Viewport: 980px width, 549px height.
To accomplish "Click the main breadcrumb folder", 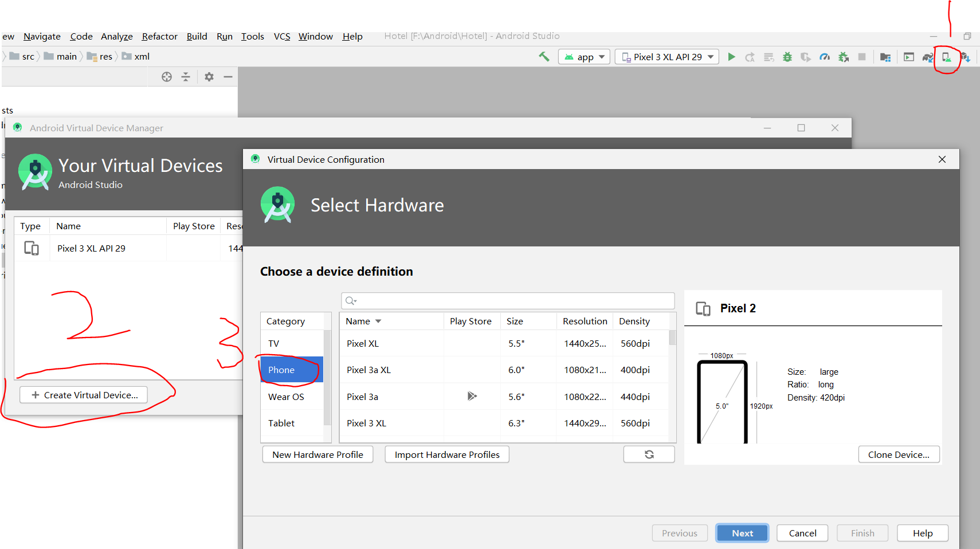I will coord(61,56).
